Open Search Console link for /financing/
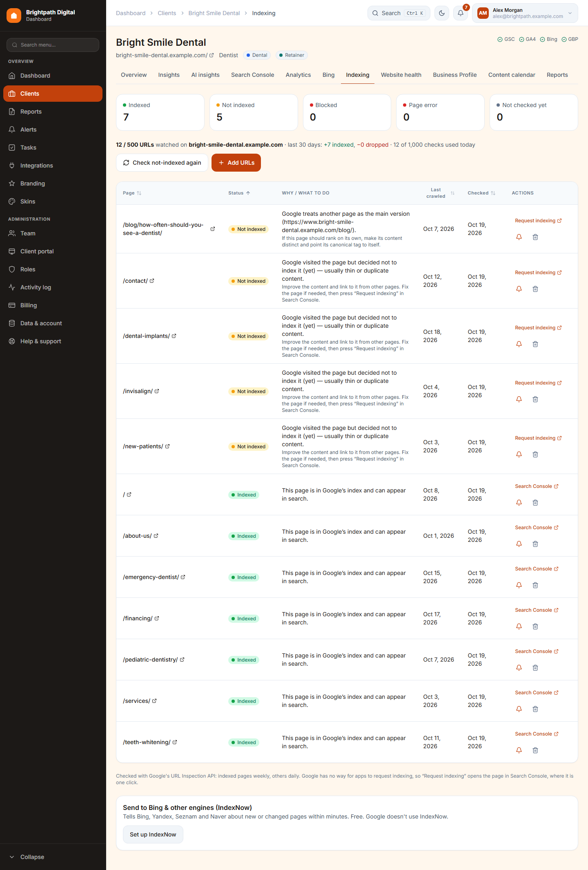The image size is (588, 870). (x=537, y=610)
